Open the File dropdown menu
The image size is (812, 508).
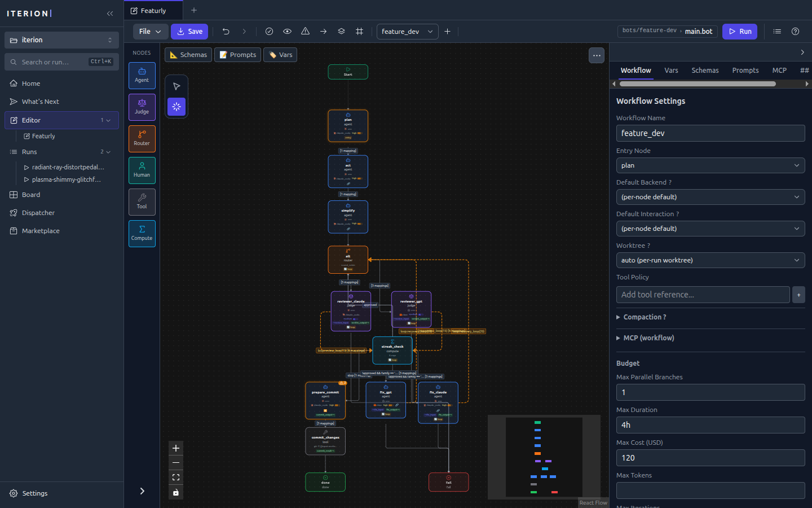pos(150,32)
